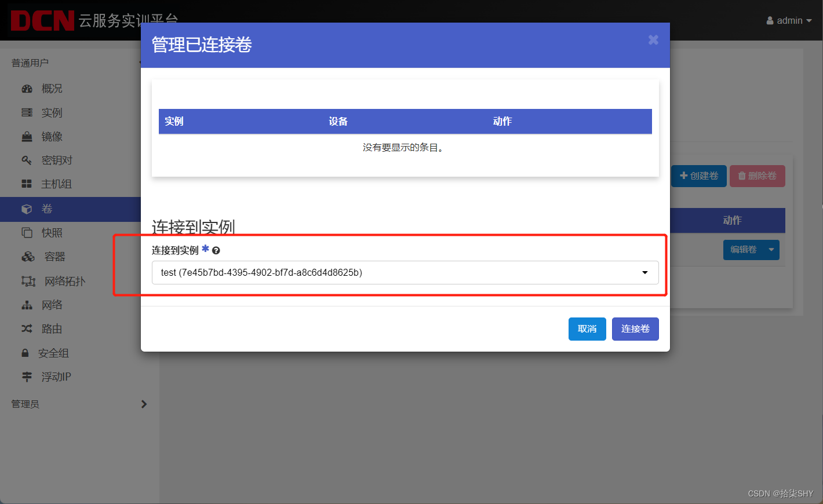
Task: Click the 没有要显示的条目 empty message
Action: [x=405, y=148]
